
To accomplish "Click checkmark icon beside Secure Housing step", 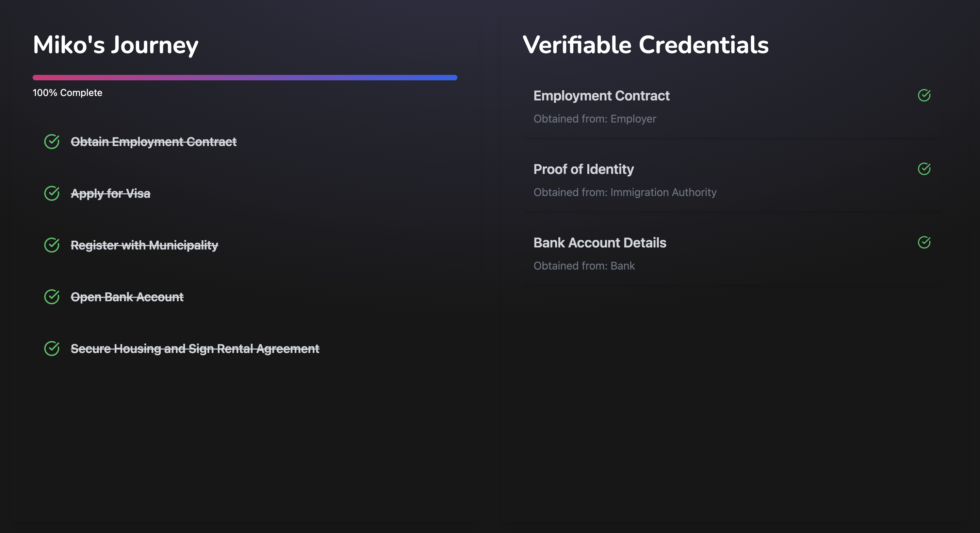I will pyautogui.click(x=52, y=349).
